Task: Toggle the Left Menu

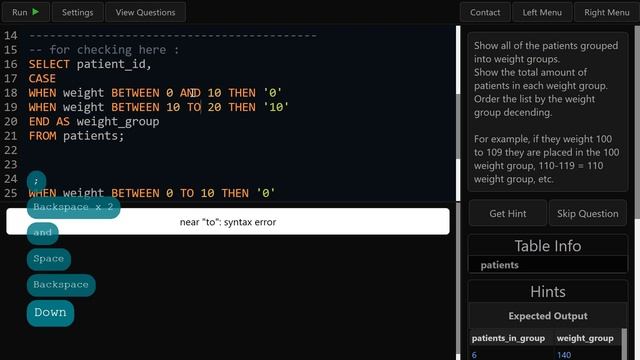Action: click(x=542, y=12)
